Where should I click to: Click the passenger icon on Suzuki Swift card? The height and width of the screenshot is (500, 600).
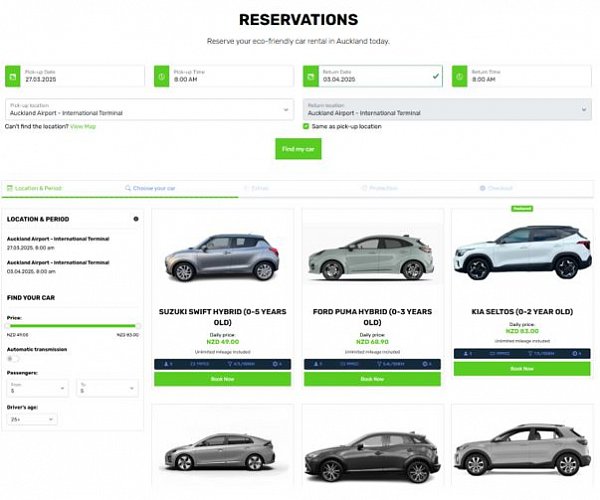click(166, 364)
